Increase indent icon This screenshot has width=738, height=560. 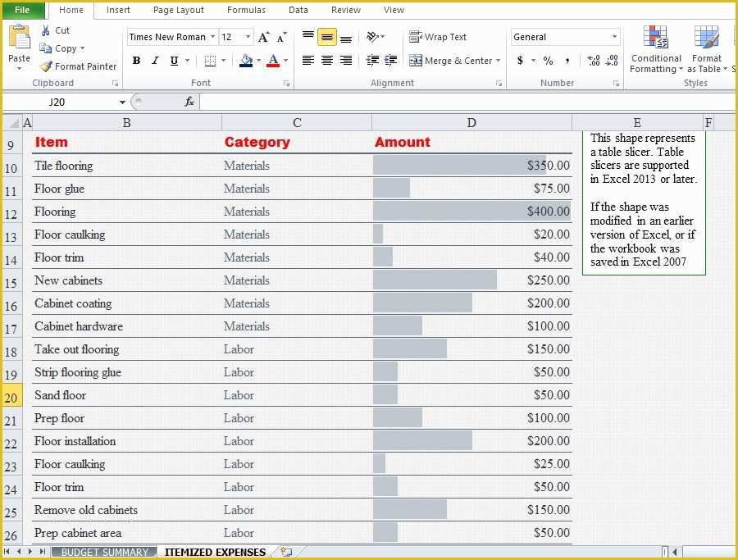point(390,60)
